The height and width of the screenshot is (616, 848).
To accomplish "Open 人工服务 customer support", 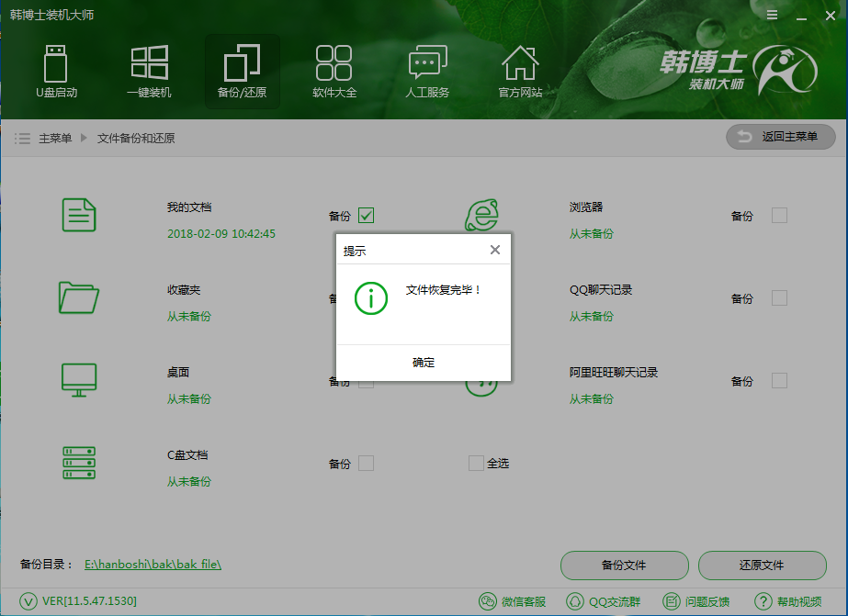I will click(427, 72).
